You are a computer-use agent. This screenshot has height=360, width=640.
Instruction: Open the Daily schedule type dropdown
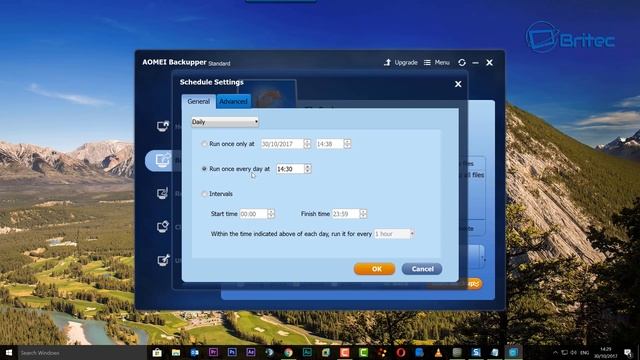(x=225, y=122)
